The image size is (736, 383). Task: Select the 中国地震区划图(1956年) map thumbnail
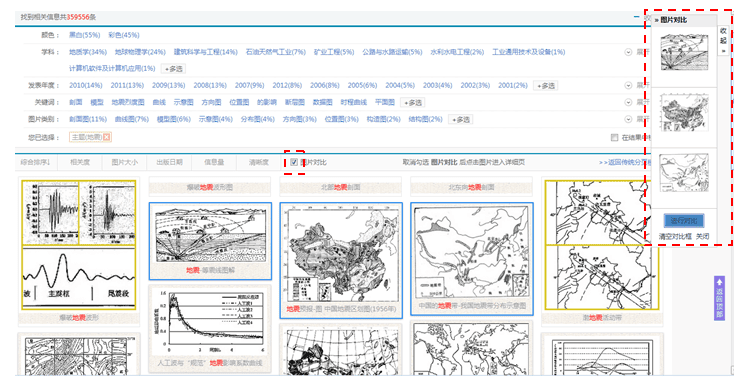341,260
